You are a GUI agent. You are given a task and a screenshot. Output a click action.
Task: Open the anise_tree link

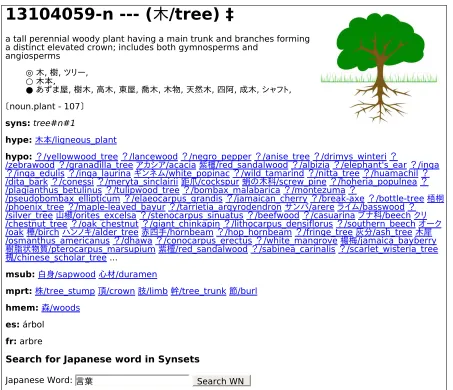coord(283,156)
